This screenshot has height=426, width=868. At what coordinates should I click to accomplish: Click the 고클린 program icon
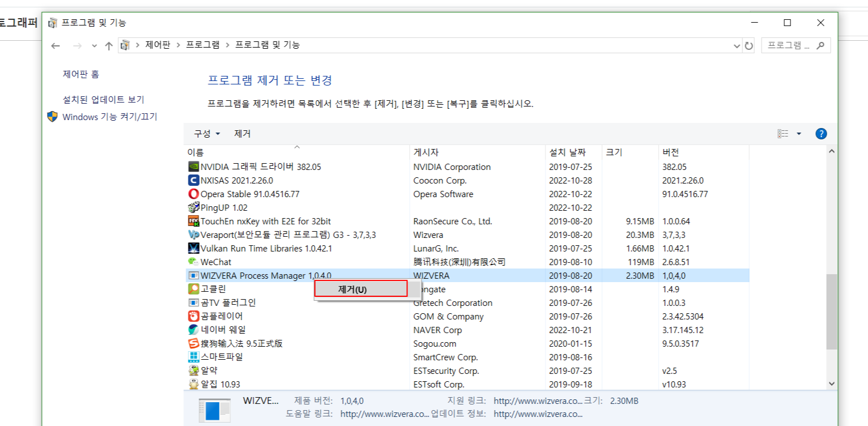pos(194,289)
